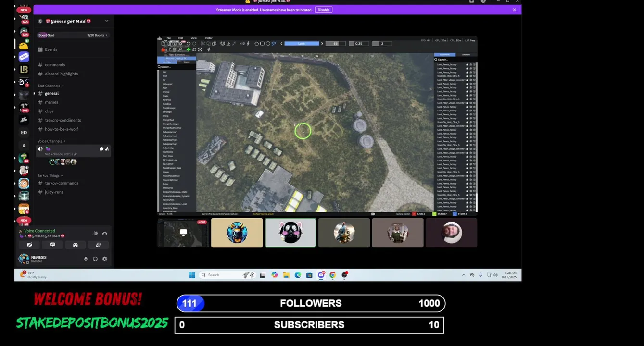Select the gas mask cat-ear avatar tile
644x346 pixels.
click(x=290, y=233)
